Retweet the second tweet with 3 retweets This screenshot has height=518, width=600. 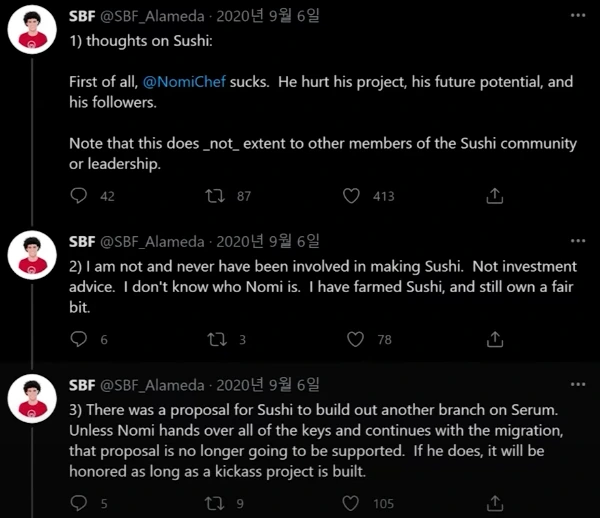point(213,340)
